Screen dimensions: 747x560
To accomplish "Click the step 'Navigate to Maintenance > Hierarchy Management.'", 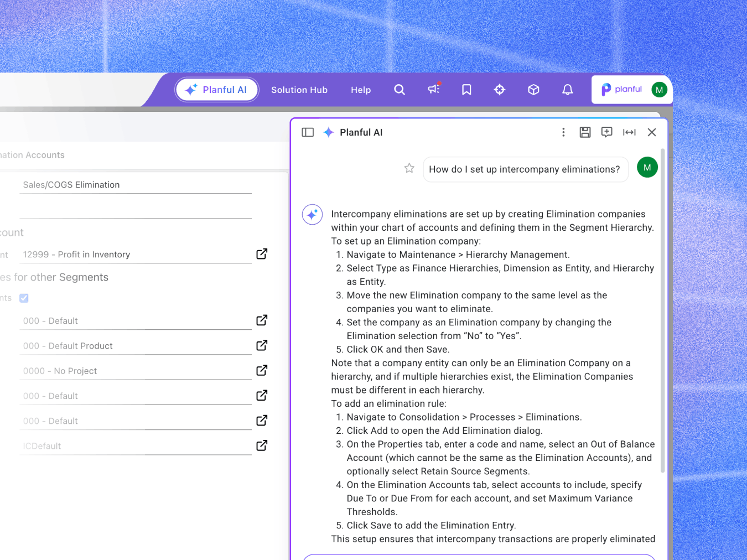I will pyautogui.click(x=458, y=255).
